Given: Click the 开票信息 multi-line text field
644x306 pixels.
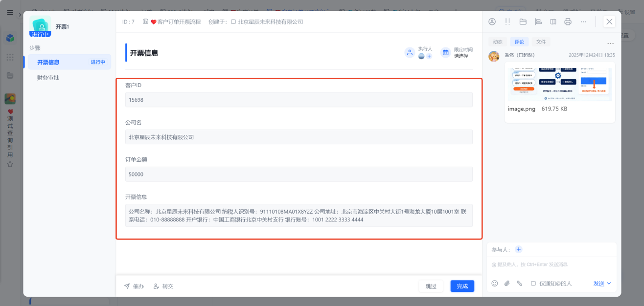Looking at the screenshot, I should click(x=299, y=216).
